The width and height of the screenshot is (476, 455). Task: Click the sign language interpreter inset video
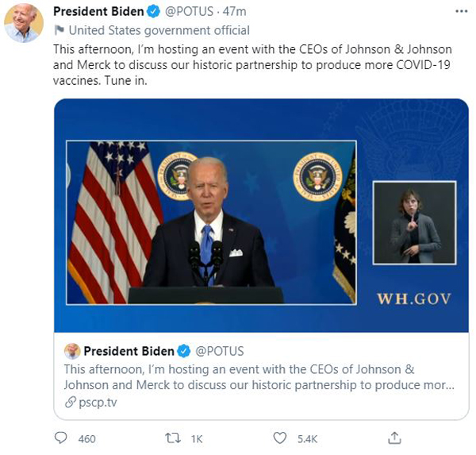(x=414, y=223)
